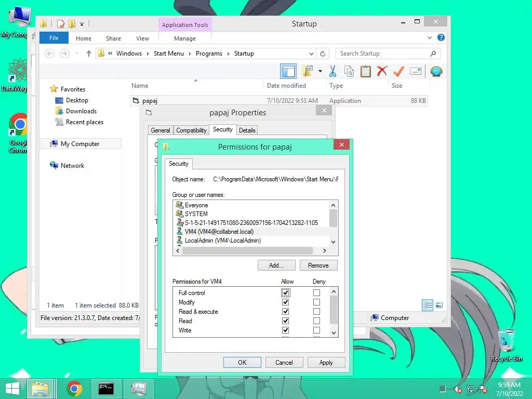Click the Cut scissors icon in Explorer toolbar
532x399 pixels.
click(x=332, y=71)
